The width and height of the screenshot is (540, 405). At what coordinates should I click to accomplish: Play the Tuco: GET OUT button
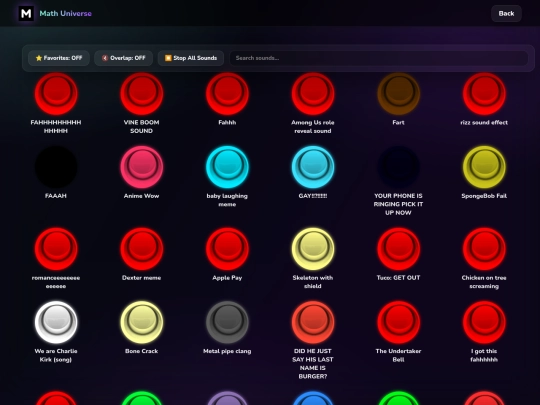(398, 249)
